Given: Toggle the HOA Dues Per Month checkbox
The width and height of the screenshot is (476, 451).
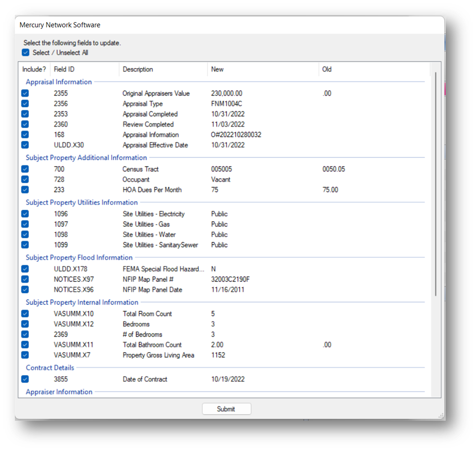Looking at the screenshot, I should (x=25, y=190).
